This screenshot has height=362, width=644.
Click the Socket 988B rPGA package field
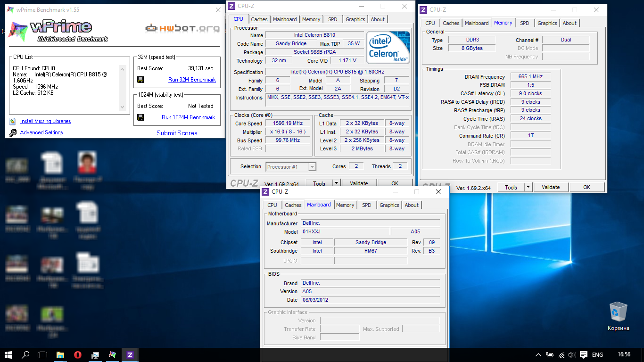click(x=314, y=52)
